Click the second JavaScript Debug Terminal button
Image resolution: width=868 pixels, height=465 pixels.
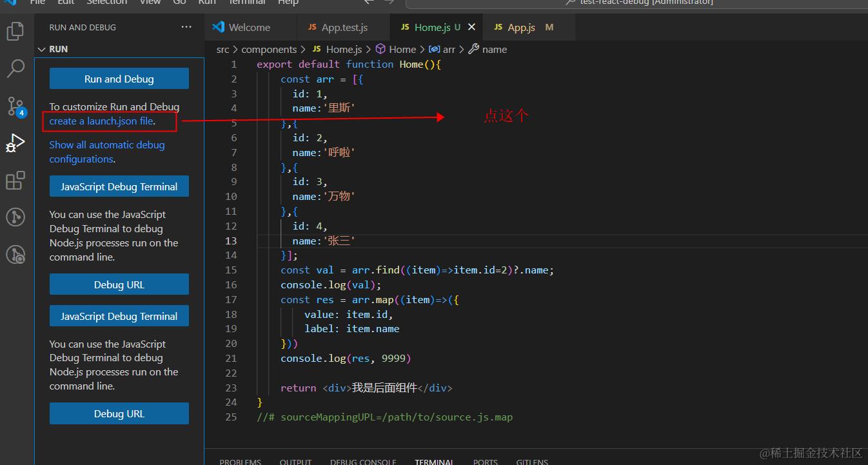[119, 316]
